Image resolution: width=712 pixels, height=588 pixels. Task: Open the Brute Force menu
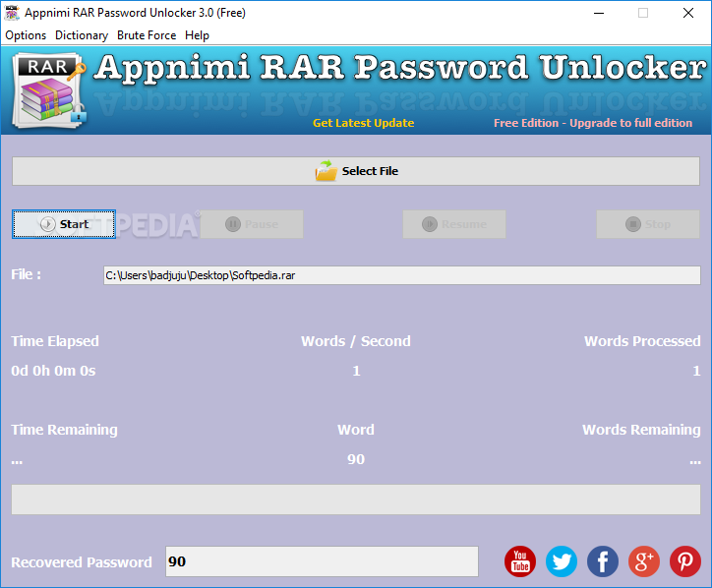[x=147, y=35]
